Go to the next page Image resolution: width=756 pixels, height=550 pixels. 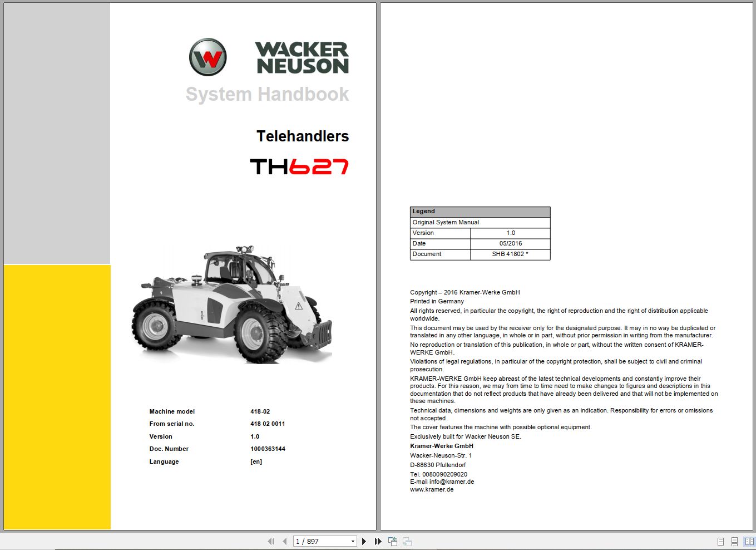[364, 541]
